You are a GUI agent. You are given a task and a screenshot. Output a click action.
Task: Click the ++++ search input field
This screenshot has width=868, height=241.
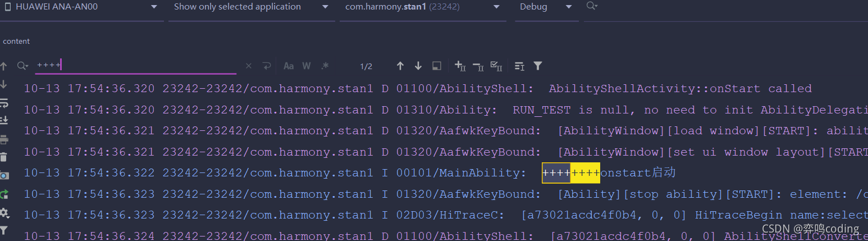[135, 66]
